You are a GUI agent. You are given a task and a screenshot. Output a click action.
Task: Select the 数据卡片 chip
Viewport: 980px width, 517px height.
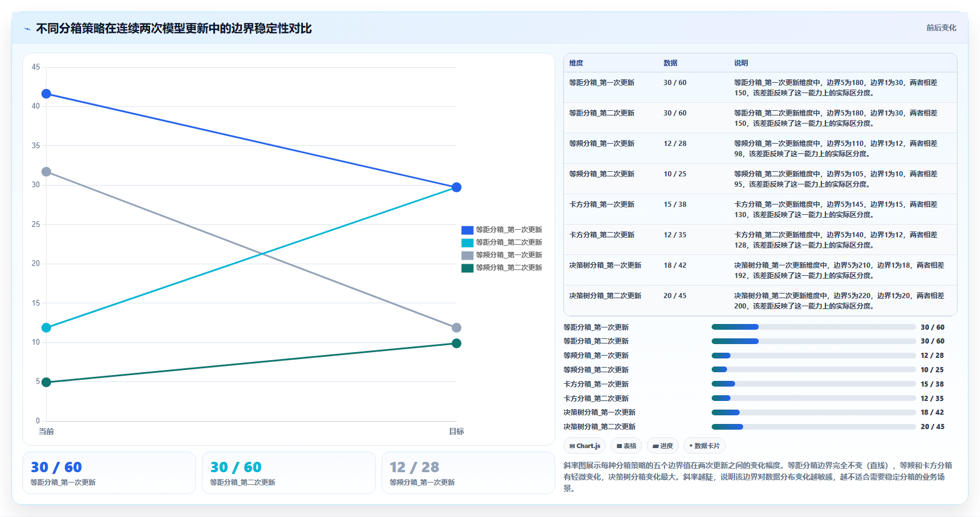pyautogui.click(x=704, y=446)
